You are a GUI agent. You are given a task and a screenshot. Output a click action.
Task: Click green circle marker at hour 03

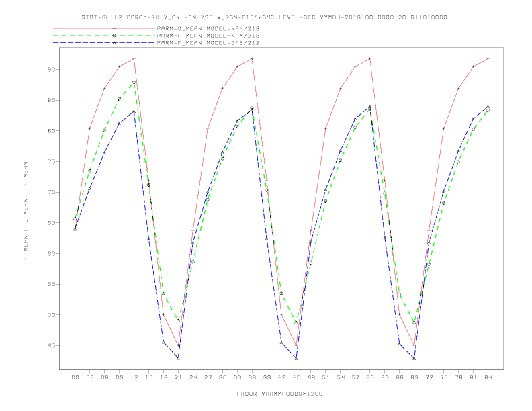(x=89, y=171)
